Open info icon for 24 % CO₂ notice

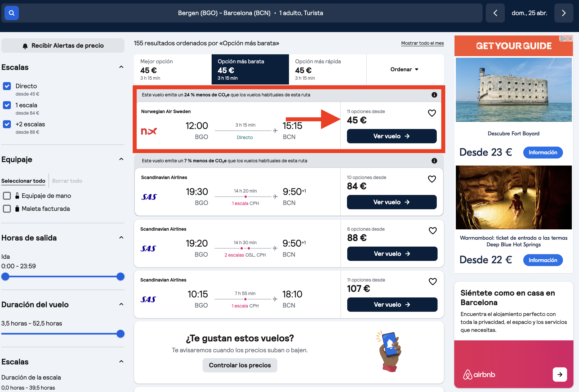(434, 95)
